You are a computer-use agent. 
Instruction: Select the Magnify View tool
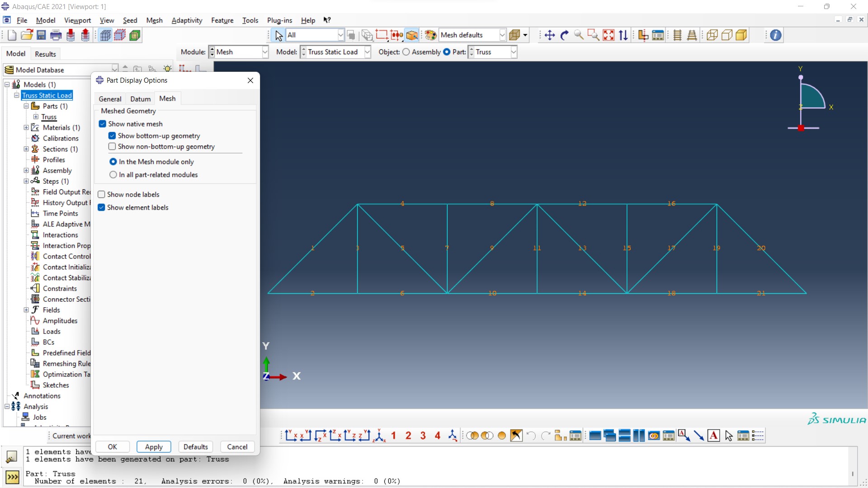(579, 35)
